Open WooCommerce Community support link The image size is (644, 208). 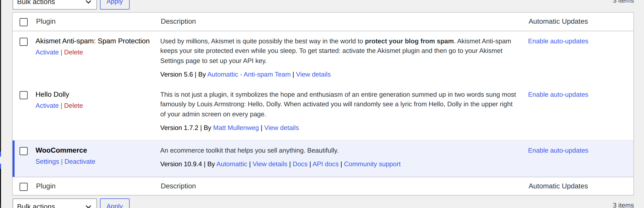click(x=372, y=164)
